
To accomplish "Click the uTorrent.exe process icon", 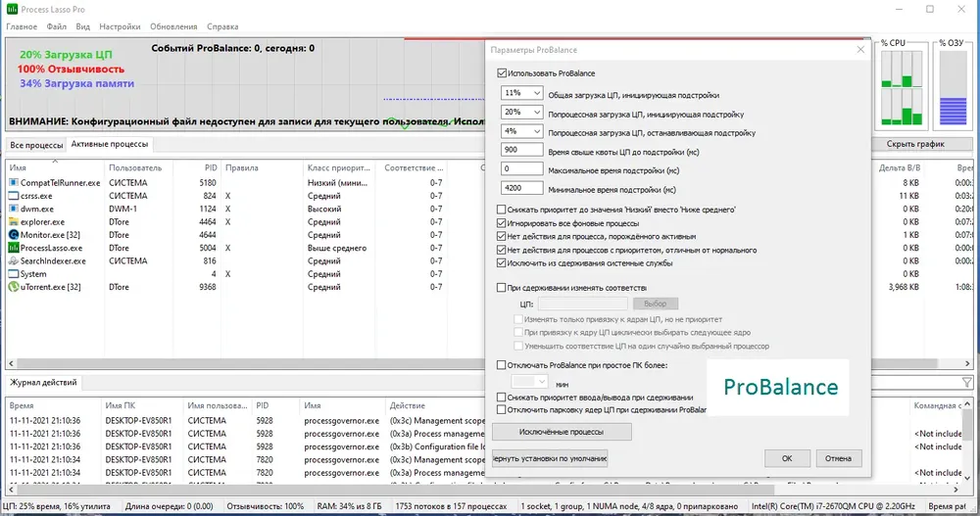I will coord(13,287).
